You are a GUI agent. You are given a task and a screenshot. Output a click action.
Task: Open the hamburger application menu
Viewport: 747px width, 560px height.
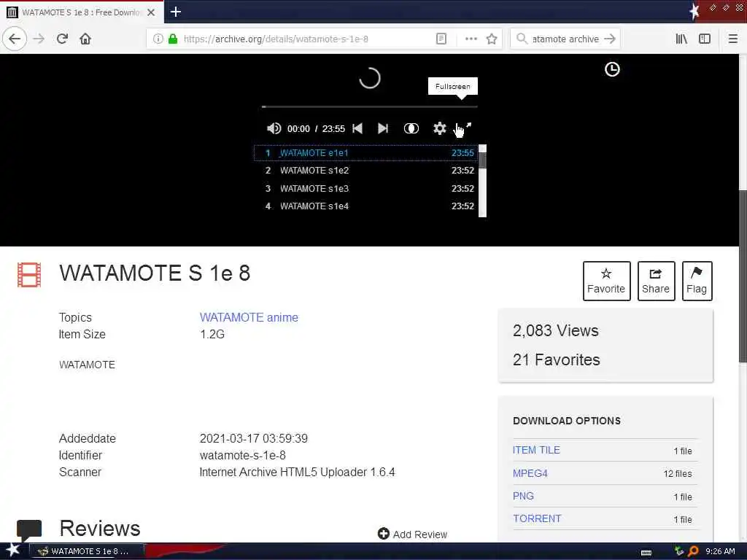[x=732, y=39]
